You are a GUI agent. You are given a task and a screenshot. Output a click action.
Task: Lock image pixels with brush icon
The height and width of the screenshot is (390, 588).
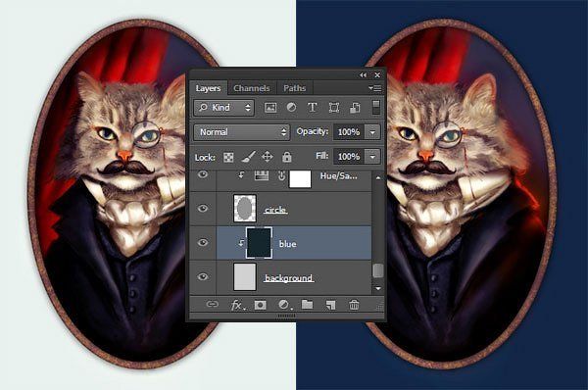(x=248, y=157)
